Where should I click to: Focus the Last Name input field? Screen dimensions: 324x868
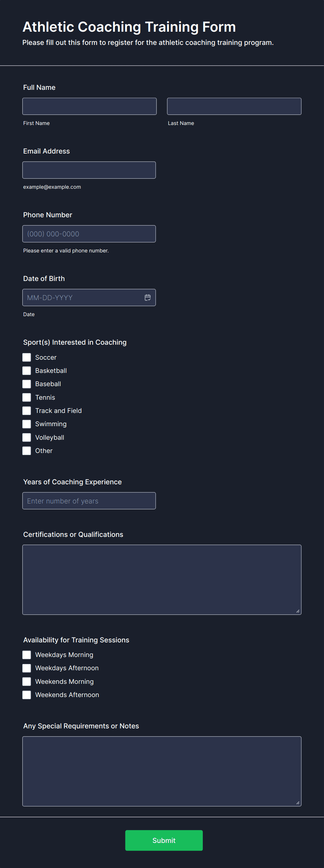(234, 106)
